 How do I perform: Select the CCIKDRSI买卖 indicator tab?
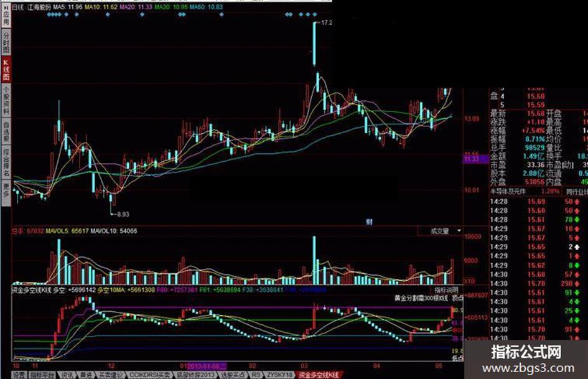149,375
